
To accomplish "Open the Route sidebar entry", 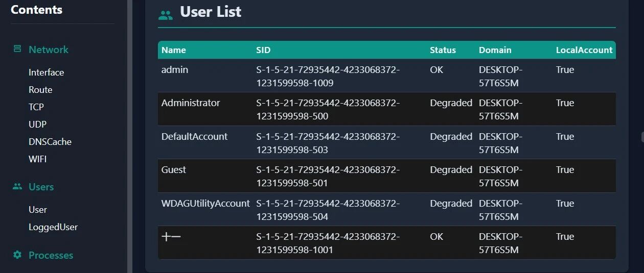I will pos(40,90).
